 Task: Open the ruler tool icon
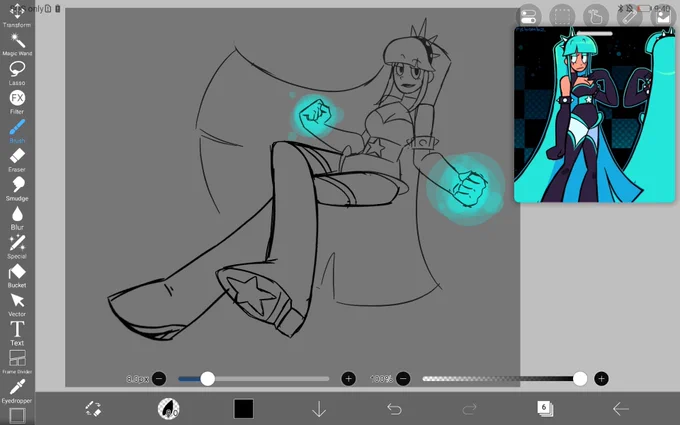(x=630, y=16)
